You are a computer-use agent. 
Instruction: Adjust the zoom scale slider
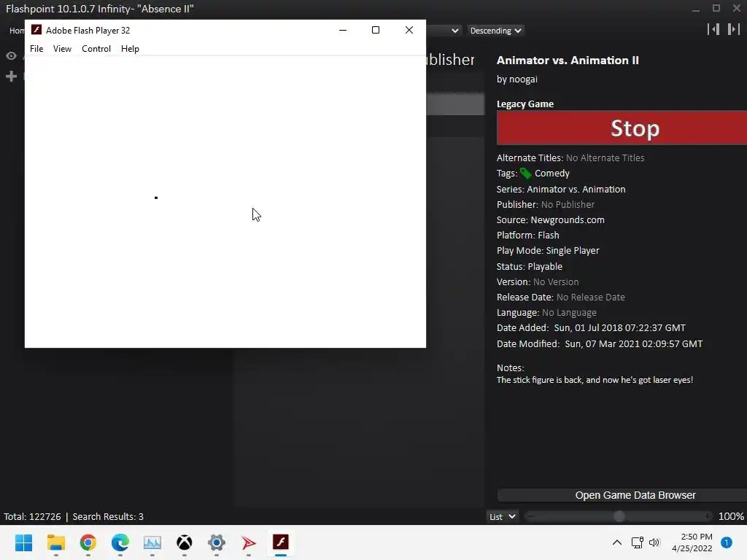tap(619, 516)
